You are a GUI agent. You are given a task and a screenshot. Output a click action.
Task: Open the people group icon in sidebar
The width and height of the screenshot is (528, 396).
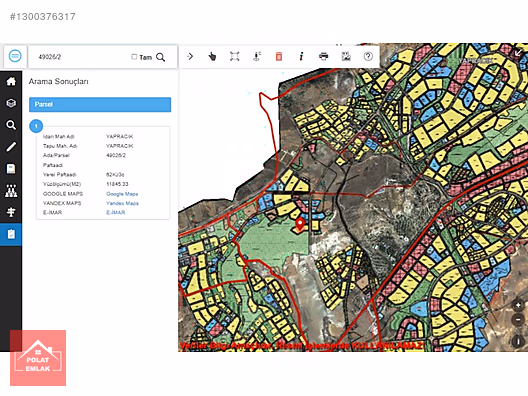tap(11, 191)
